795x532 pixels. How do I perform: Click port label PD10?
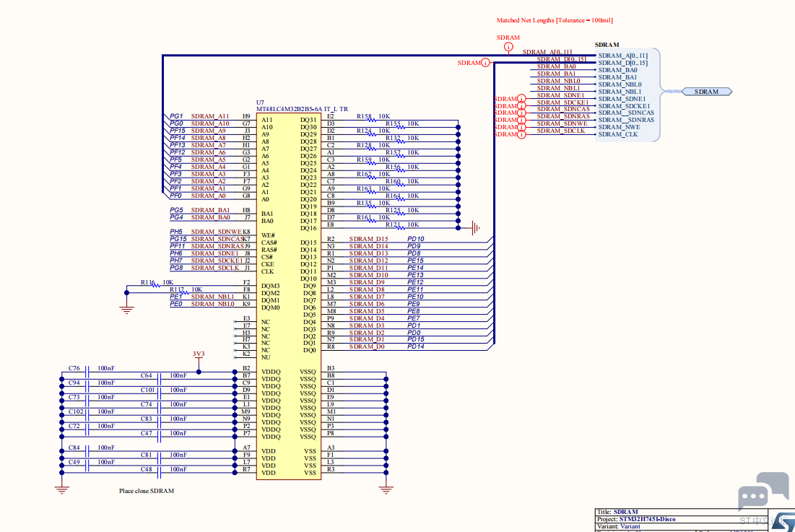pos(416,239)
